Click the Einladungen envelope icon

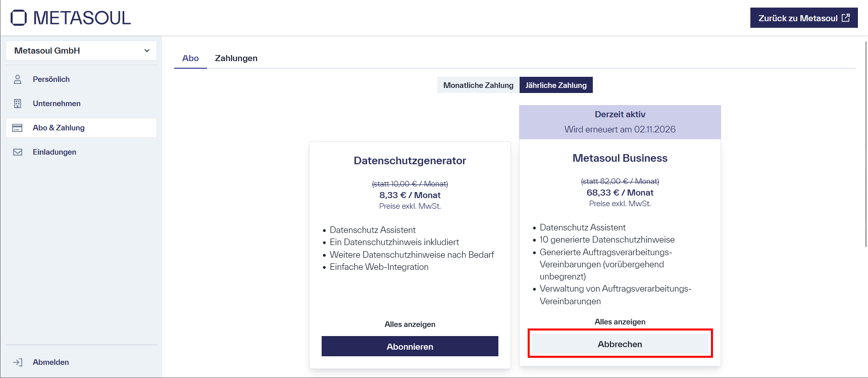(18, 152)
